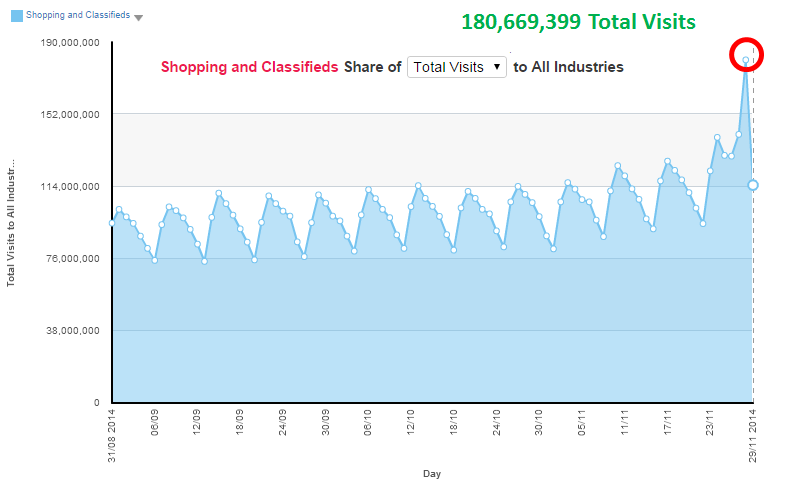Click the 38,000,000 y-axis value label

tap(70, 331)
